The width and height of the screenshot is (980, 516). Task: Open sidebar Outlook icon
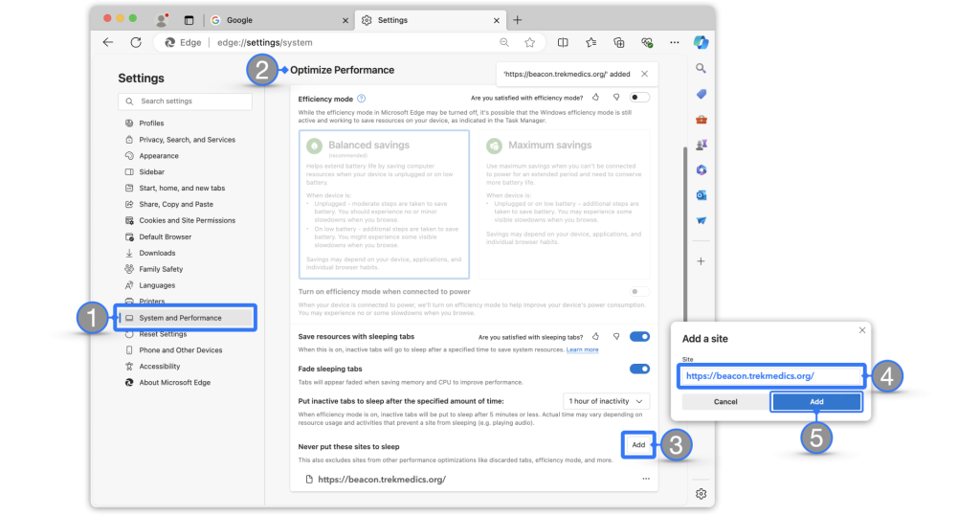702,195
